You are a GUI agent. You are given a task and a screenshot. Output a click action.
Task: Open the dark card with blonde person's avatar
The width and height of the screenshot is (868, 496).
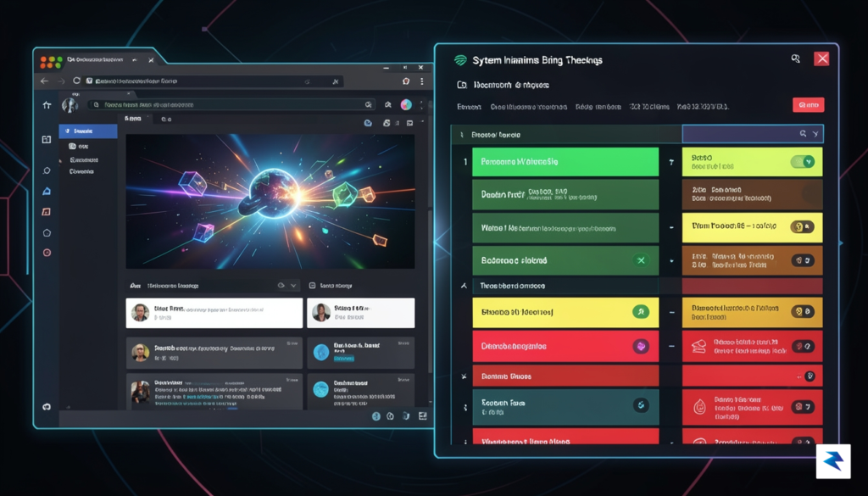(x=214, y=354)
